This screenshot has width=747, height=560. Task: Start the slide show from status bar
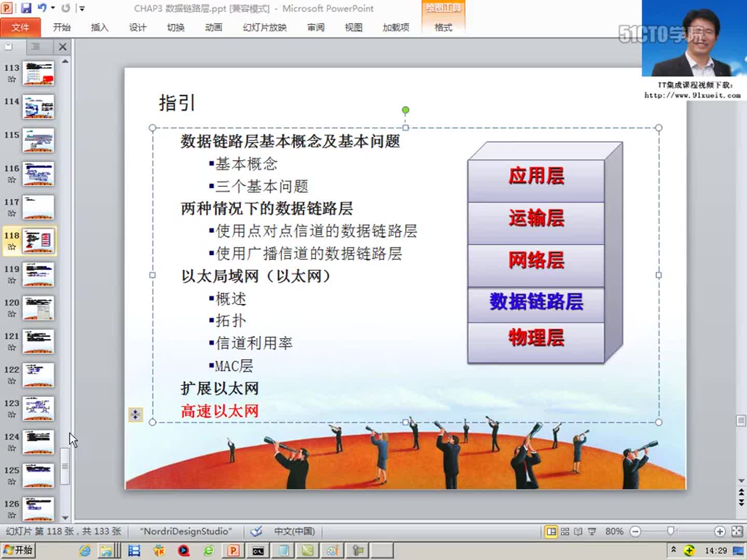click(x=592, y=531)
